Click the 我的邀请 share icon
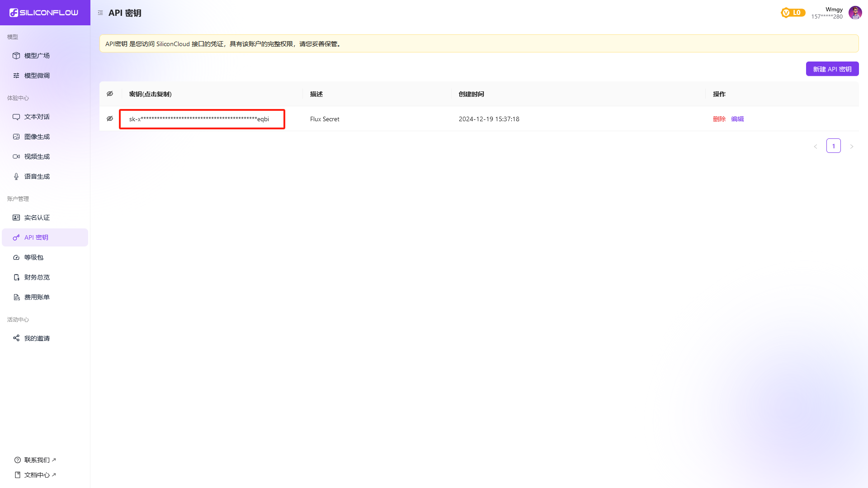 coord(16,338)
